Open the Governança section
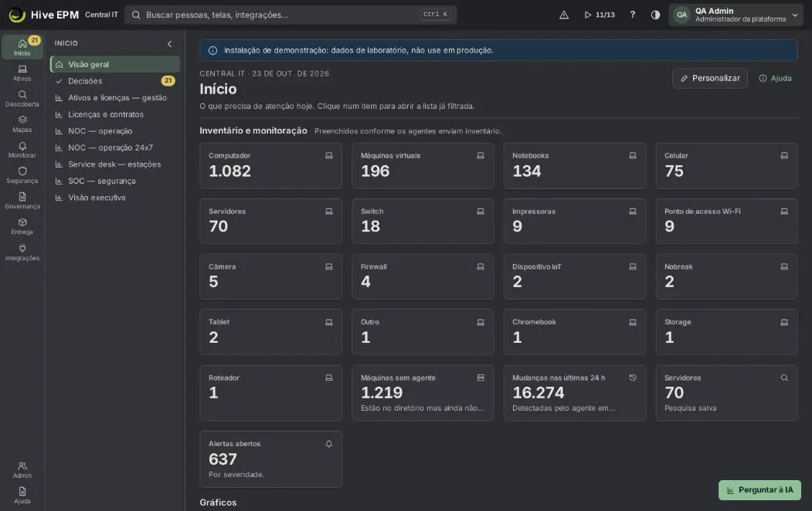This screenshot has width=812, height=511. coord(22,201)
